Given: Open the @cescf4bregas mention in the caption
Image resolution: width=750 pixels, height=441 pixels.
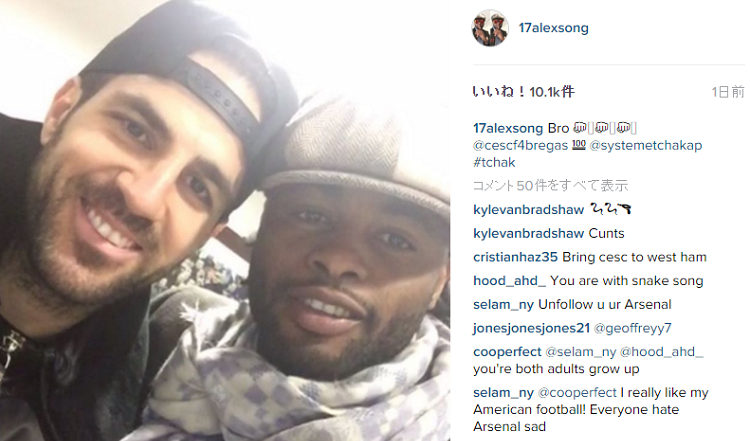Looking at the screenshot, I should point(520,145).
